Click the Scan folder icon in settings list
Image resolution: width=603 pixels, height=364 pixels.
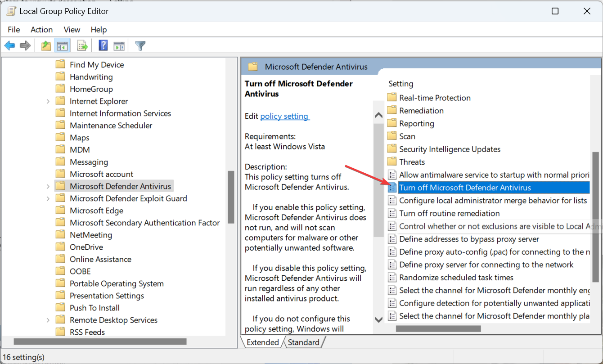click(x=392, y=136)
